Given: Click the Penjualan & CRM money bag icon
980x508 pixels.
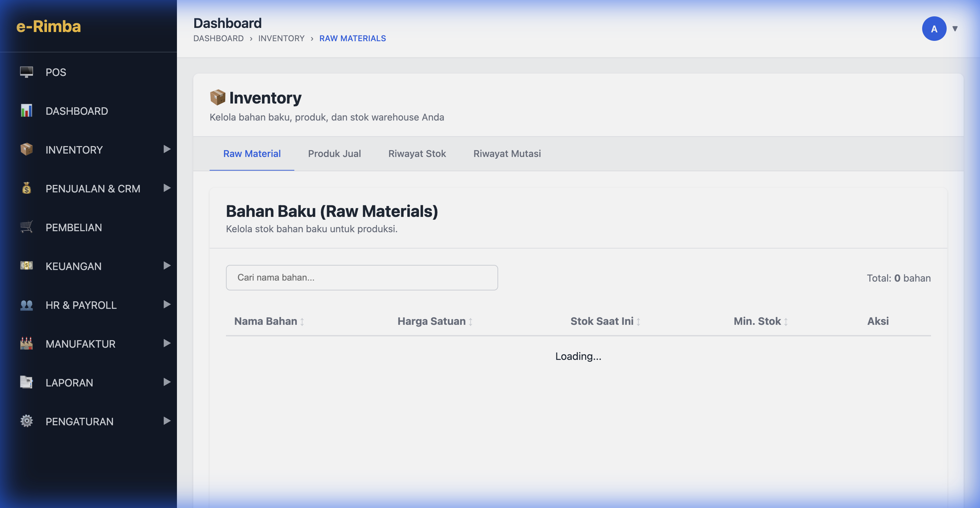Looking at the screenshot, I should (x=26, y=188).
